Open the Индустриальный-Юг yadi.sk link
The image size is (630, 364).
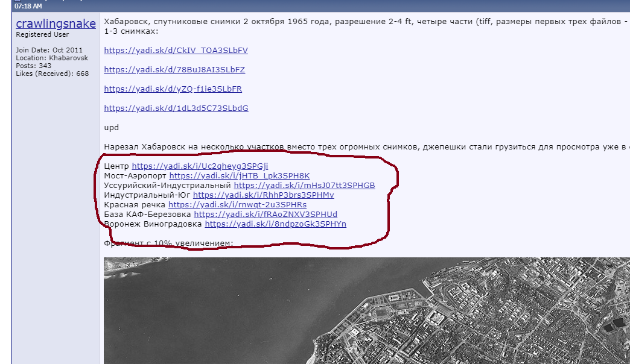(263, 195)
